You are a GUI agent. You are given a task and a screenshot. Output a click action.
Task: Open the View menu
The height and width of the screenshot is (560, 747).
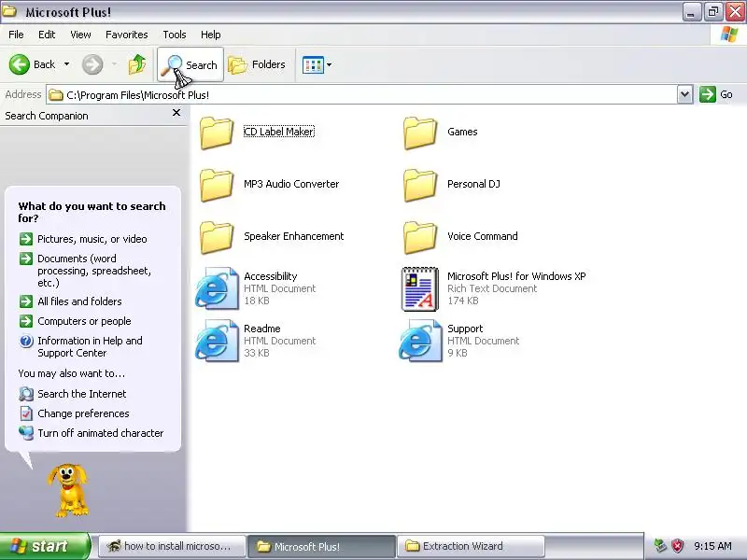tap(80, 35)
